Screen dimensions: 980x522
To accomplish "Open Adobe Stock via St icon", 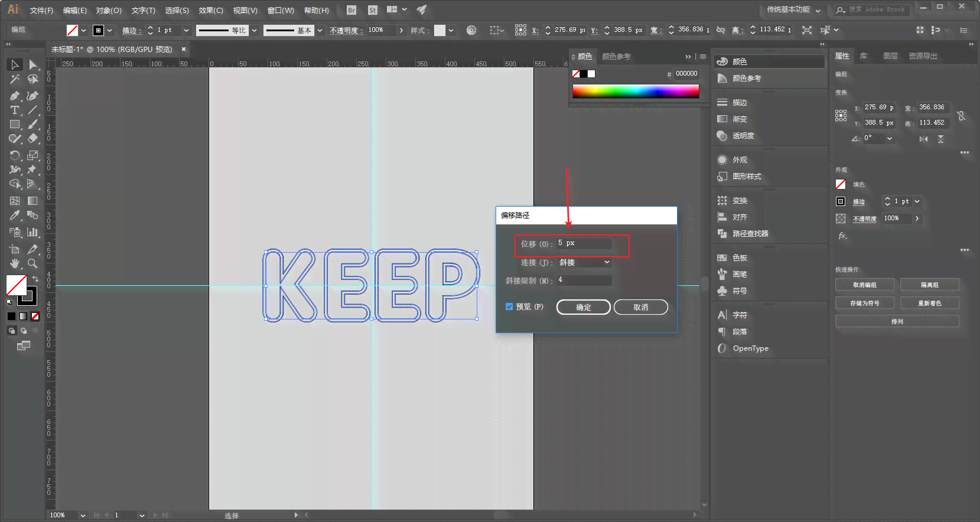I will (x=373, y=10).
